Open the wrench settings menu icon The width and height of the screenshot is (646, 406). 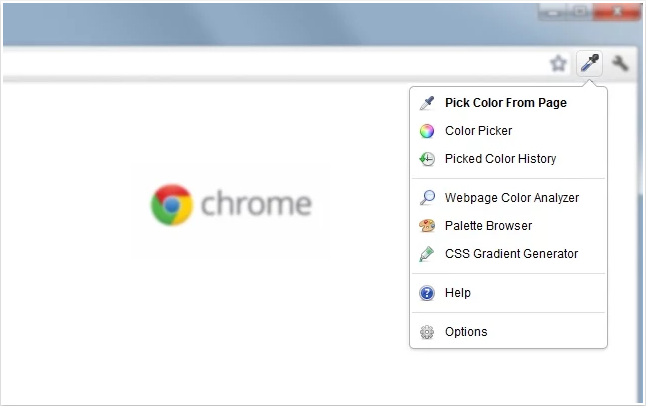pos(620,63)
